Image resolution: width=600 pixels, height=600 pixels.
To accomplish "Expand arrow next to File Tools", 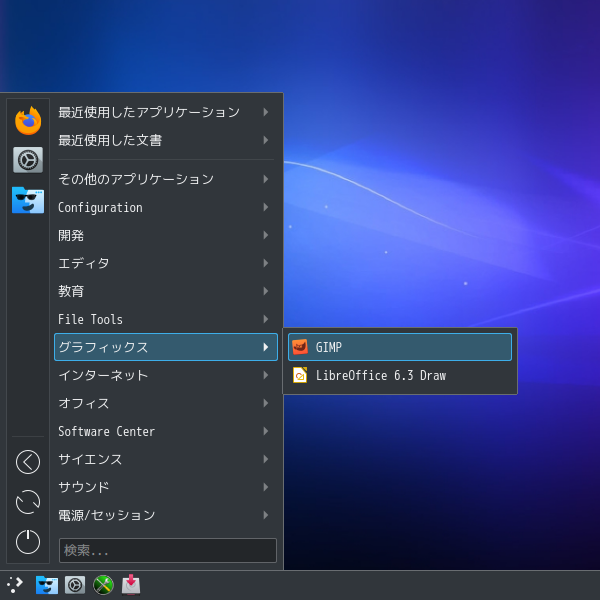I will pos(266,319).
